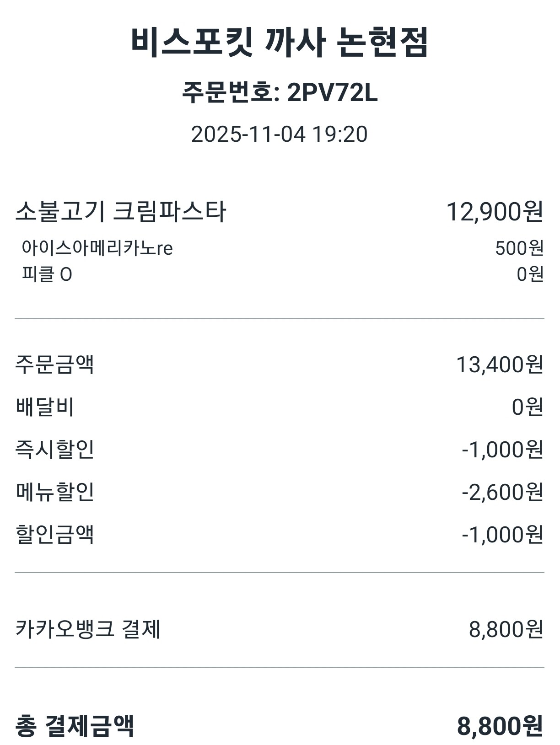Click the 카카오뱅크 결제 payment method
The width and height of the screenshot is (560, 745).
point(88,629)
